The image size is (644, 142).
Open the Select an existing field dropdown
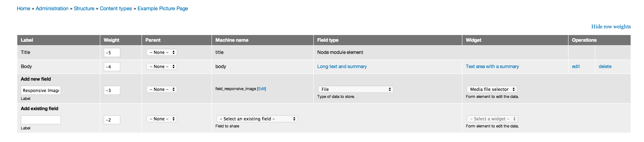click(x=257, y=119)
